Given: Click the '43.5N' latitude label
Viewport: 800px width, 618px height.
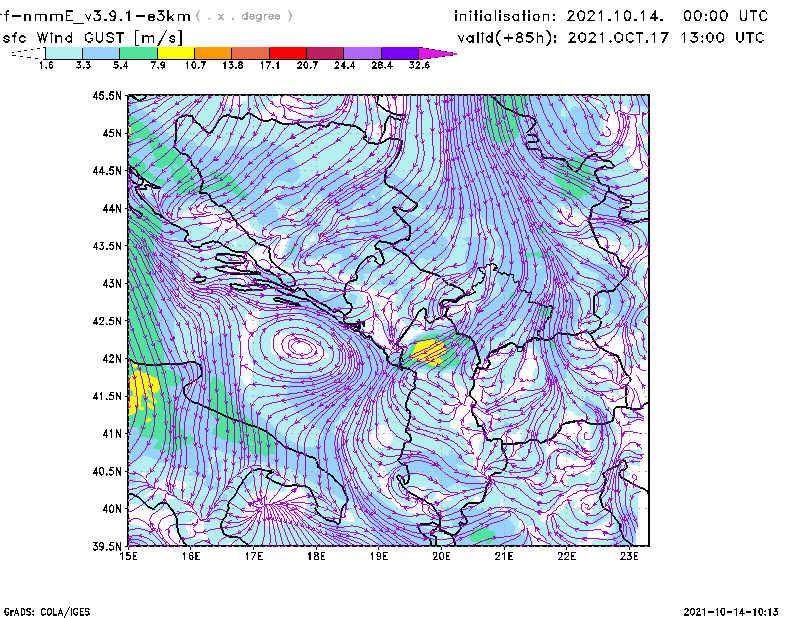Looking at the screenshot, I should (107, 246).
